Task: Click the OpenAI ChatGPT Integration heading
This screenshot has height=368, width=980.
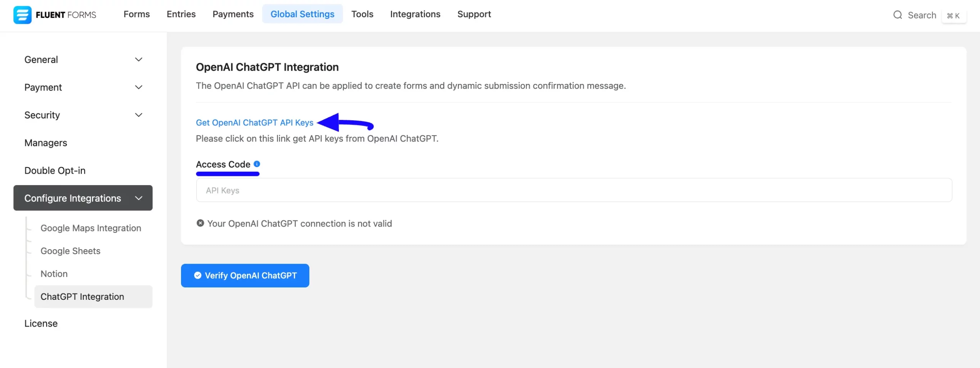Action: pyautogui.click(x=267, y=67)
